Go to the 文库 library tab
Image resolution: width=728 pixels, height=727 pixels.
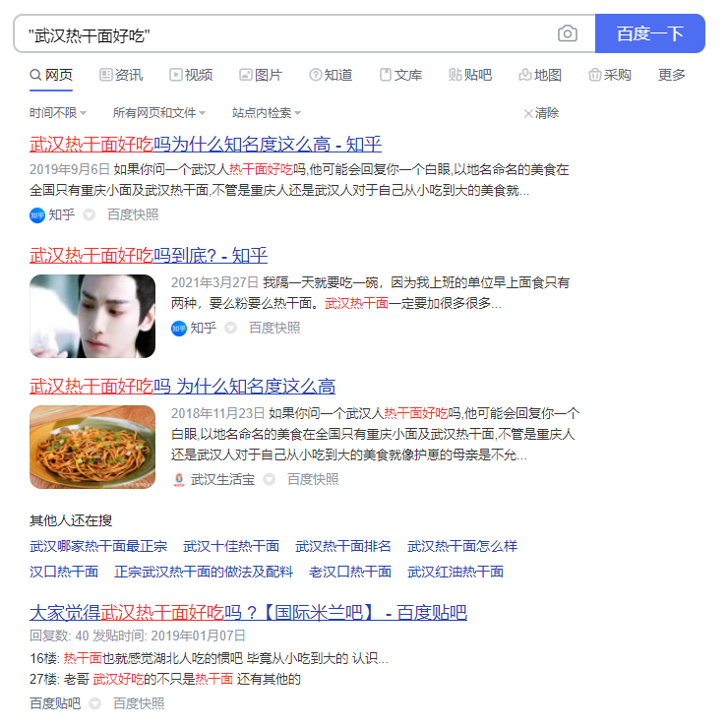point(401,75)
